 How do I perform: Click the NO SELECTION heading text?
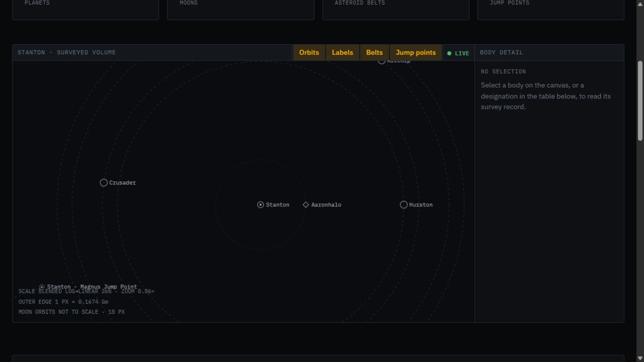pos(503,72)
